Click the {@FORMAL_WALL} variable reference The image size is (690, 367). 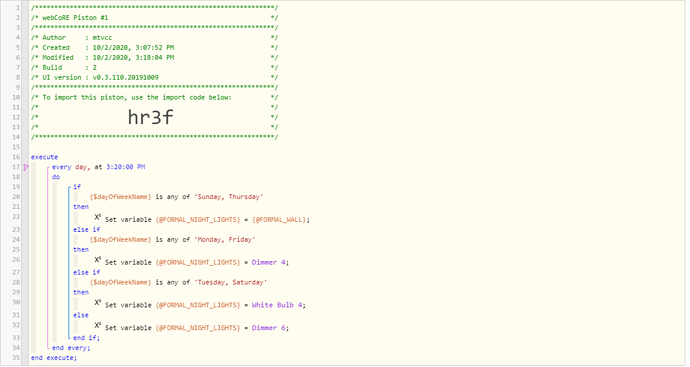[x=279, y=219]
